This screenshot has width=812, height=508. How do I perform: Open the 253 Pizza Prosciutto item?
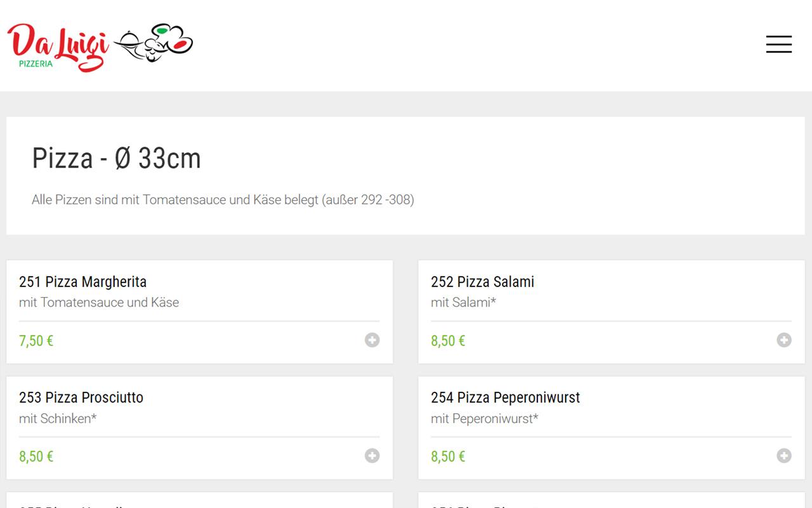(x=81, y=398)
